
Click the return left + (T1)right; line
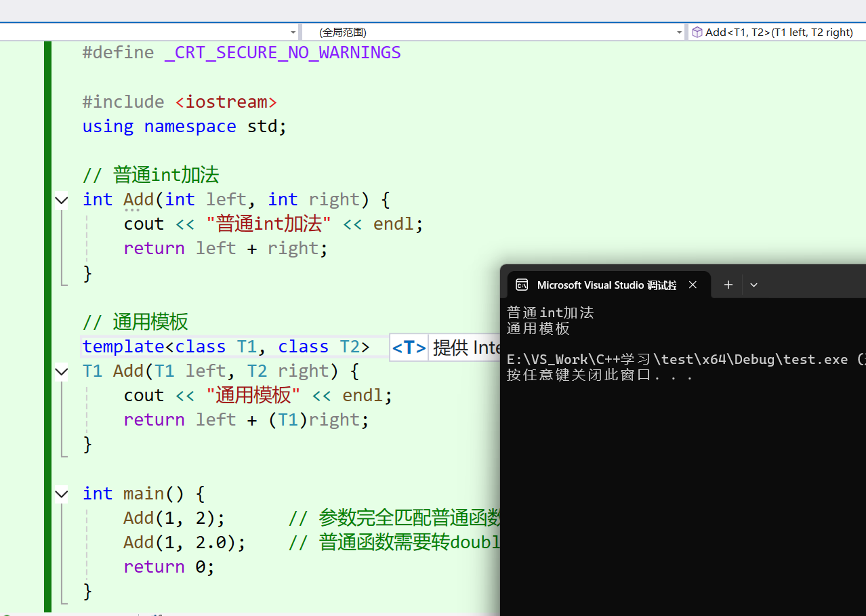246,420
